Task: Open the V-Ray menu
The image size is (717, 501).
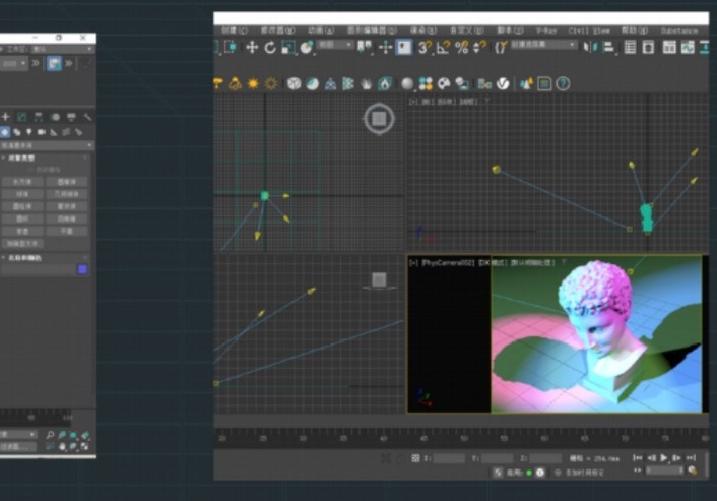Action: click(x=546, y=31)
